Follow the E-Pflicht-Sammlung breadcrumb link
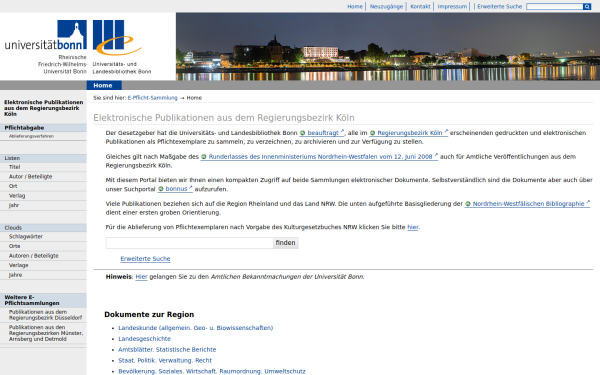 point(153,98)
